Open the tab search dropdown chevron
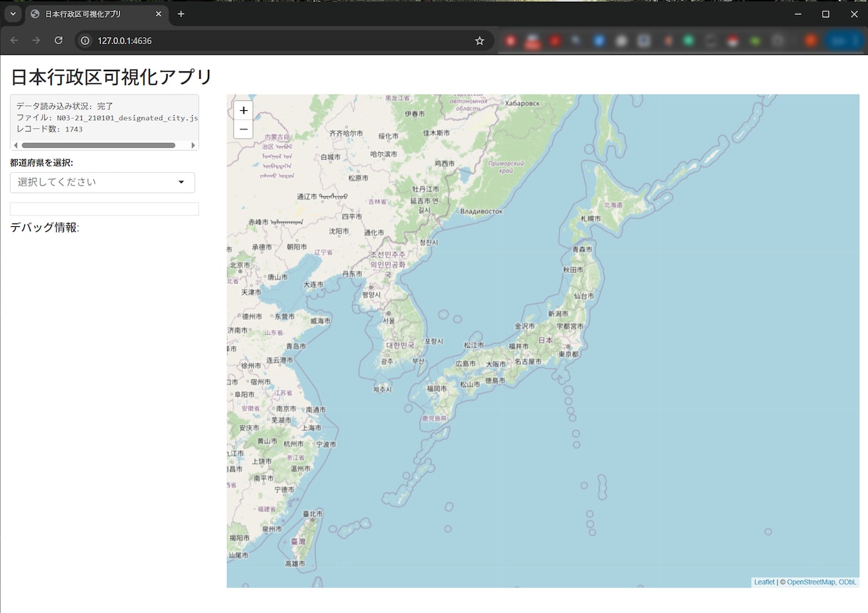868x613 pixels. pyautogui.click(x=12, y=14)
